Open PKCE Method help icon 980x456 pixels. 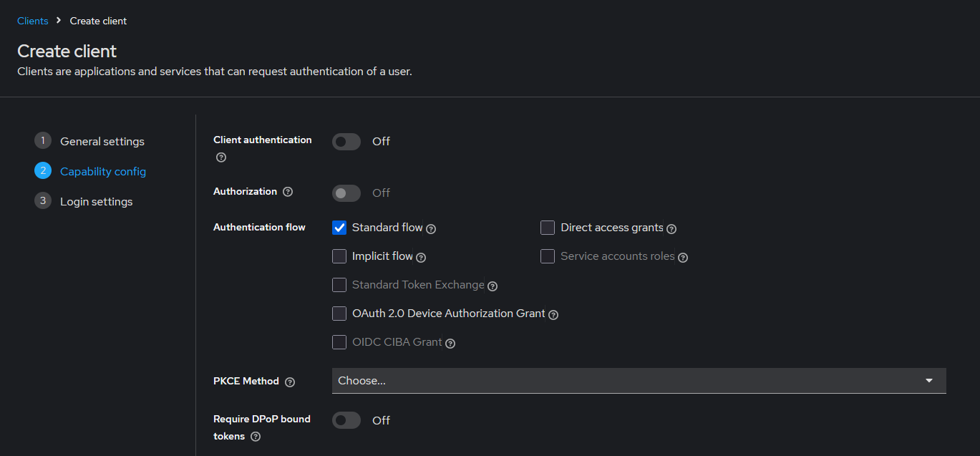click(x=290, y=382)
